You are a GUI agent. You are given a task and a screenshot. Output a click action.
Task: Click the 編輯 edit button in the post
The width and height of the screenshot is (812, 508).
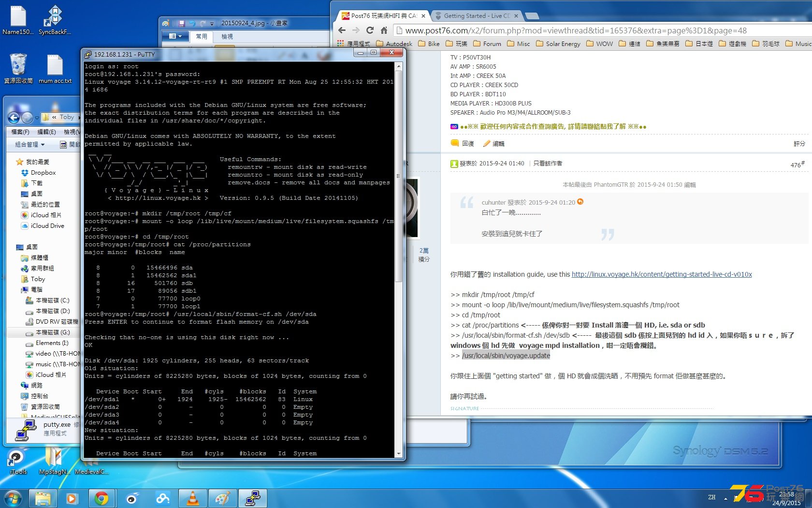493,143
